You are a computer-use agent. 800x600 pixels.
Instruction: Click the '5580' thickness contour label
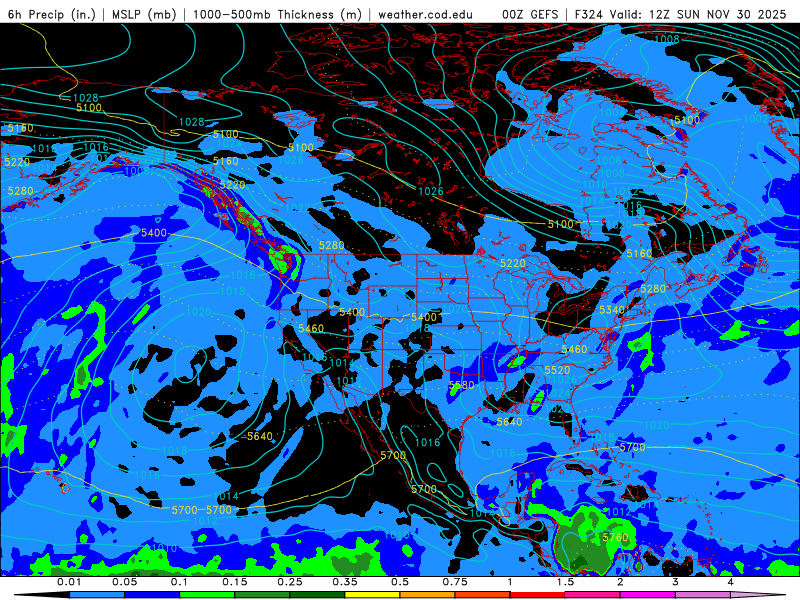461,385
